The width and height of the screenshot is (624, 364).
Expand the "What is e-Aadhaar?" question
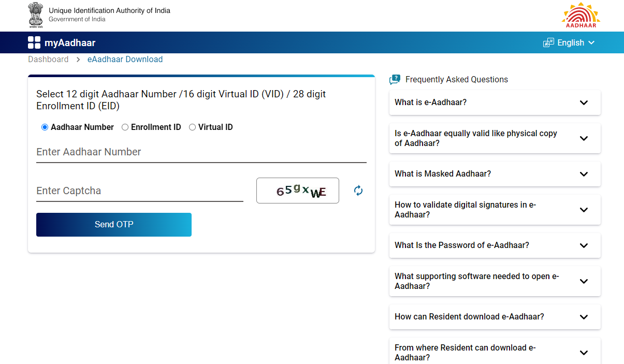point(495,103)
